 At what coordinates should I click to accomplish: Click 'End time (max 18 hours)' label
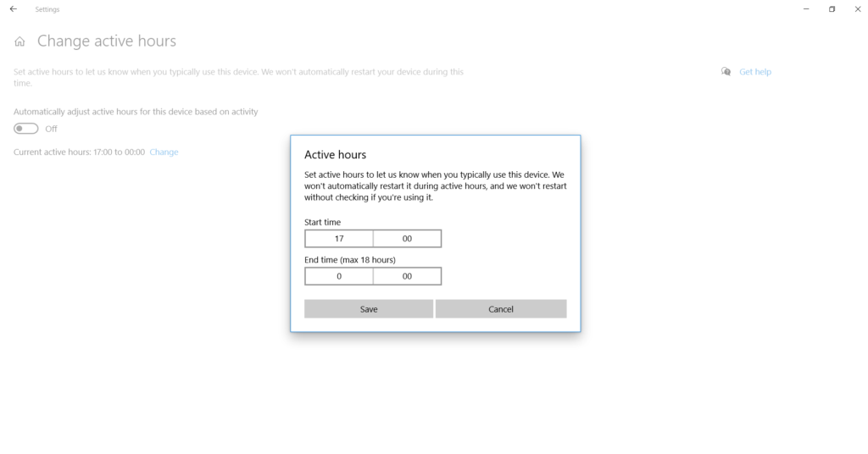pyautogui.click(x=350, y=260)
